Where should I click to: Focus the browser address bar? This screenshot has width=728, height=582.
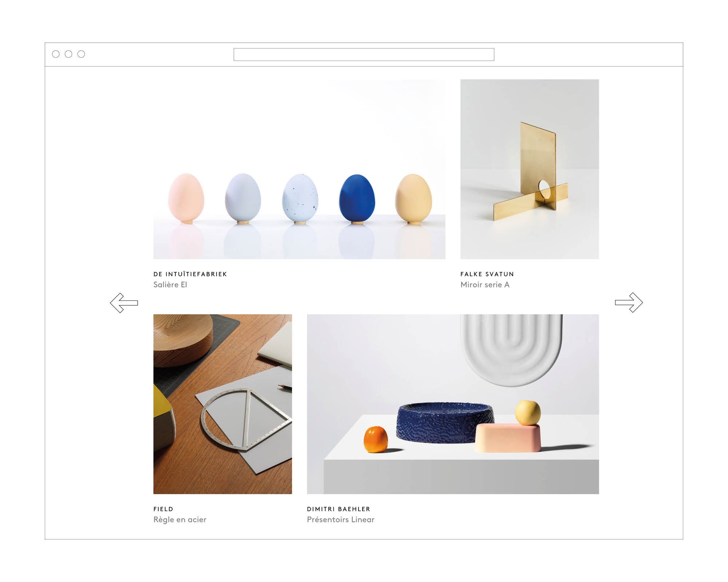point(364,55)
